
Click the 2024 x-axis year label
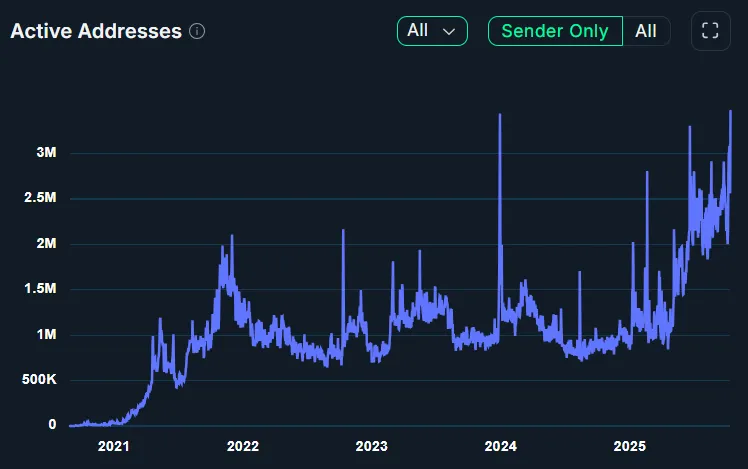coord(500,446)
